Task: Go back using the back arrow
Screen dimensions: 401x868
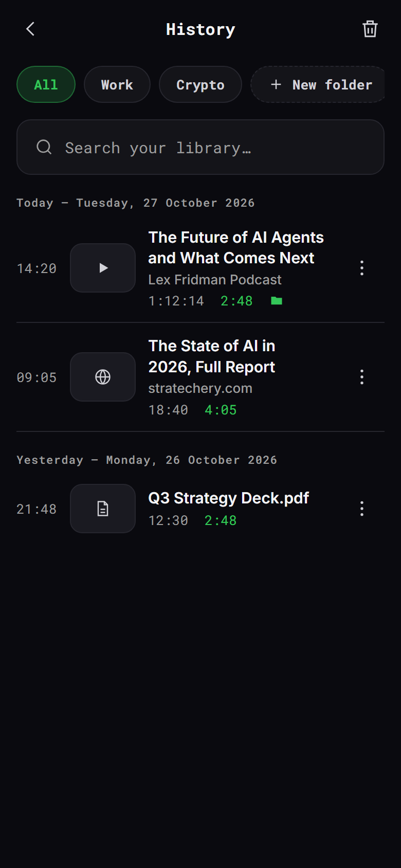Action: point(30,29)
